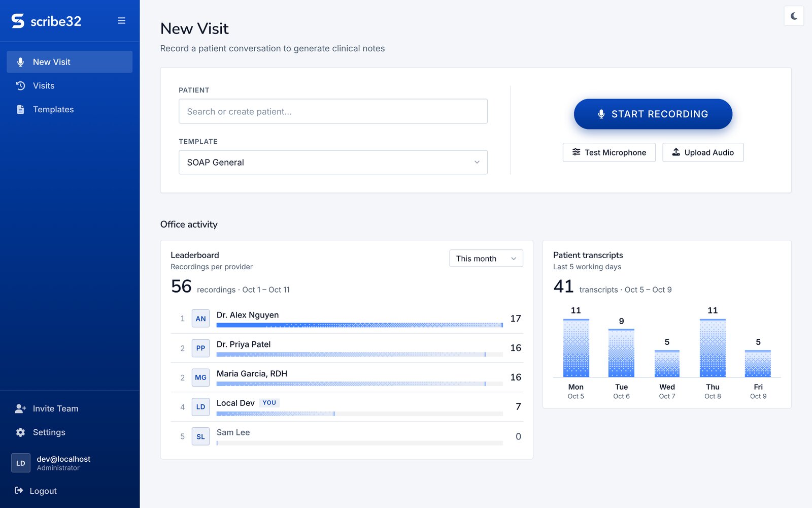
Task: Click the Leaderboard heading
Action: click(x=195, y=255)
